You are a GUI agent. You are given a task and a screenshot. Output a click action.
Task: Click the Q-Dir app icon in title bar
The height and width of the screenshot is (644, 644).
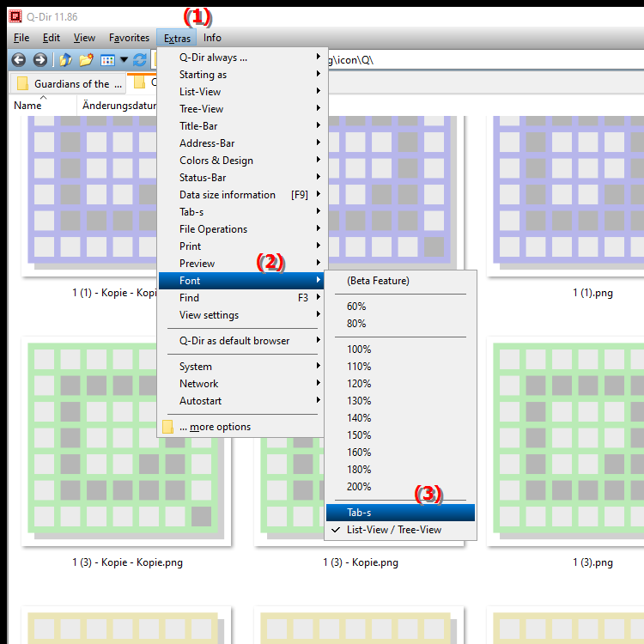click(15, 15)
